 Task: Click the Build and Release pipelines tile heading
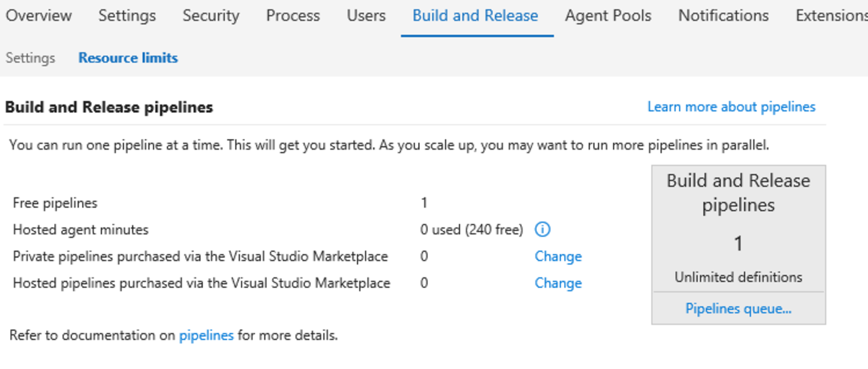(738, 193)
